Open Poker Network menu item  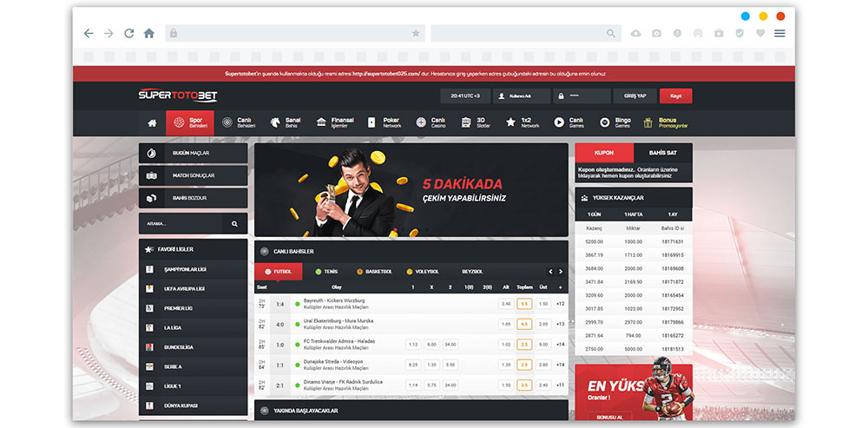[x=385, y=123]
